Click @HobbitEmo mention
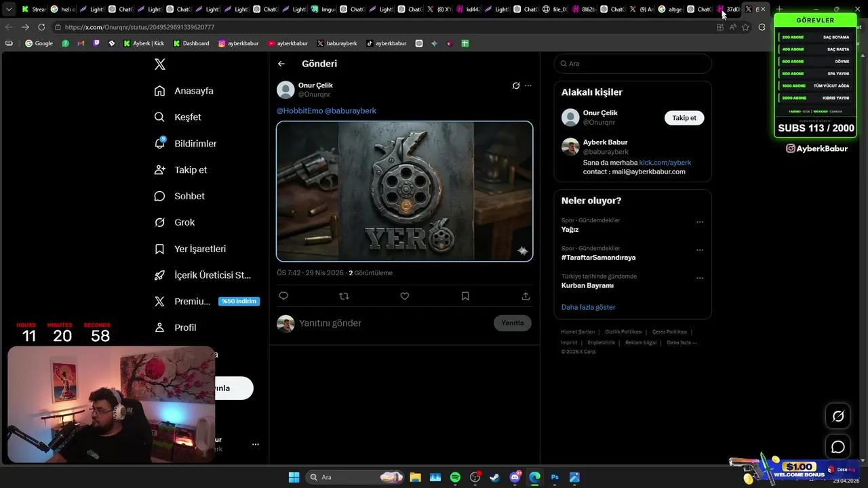Viewport: 868px width, 488px height. [x=300, y=110]
